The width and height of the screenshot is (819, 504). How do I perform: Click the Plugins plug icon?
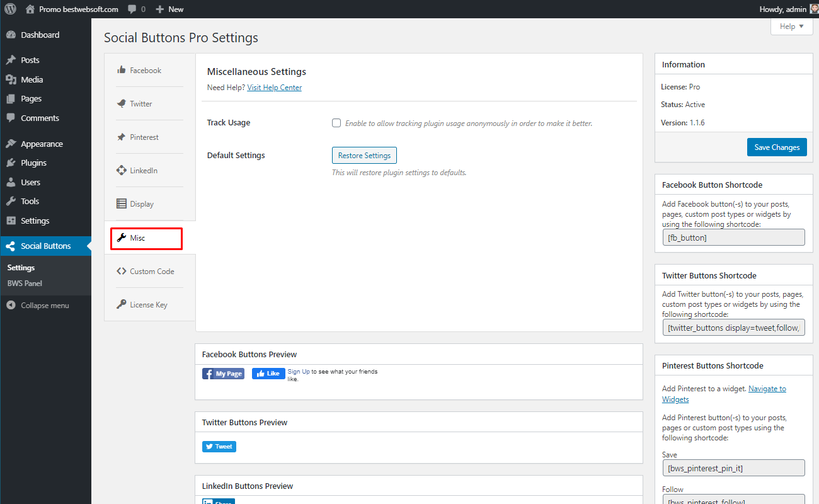[x=11, y=163]
